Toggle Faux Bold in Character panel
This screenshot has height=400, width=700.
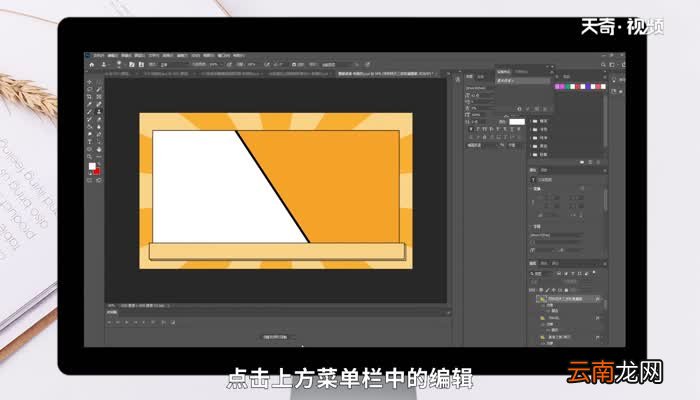click(x=471, y=129)
